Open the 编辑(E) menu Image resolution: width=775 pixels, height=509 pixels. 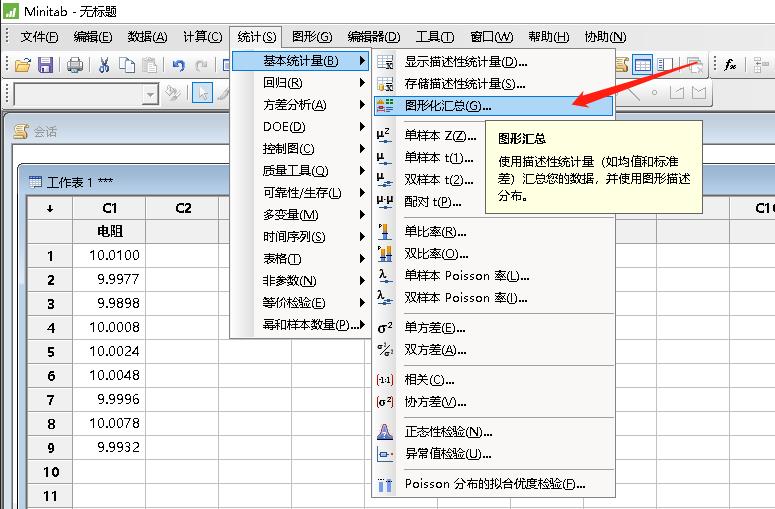click(x=92, y=37)
